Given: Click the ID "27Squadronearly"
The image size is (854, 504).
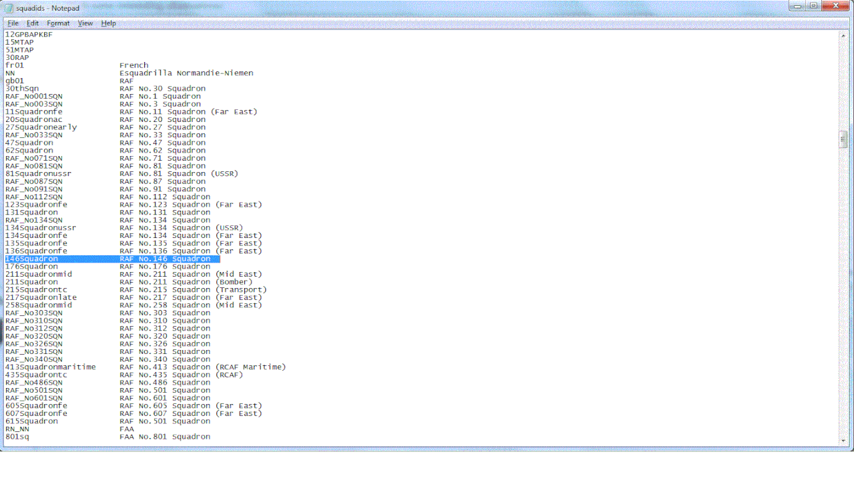Looking at the screenshot, I should pos(41,127).
